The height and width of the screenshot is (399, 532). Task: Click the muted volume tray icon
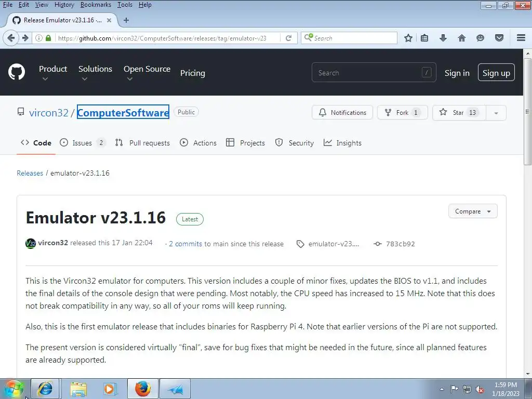pyautogui.click(x=480, y=389)
